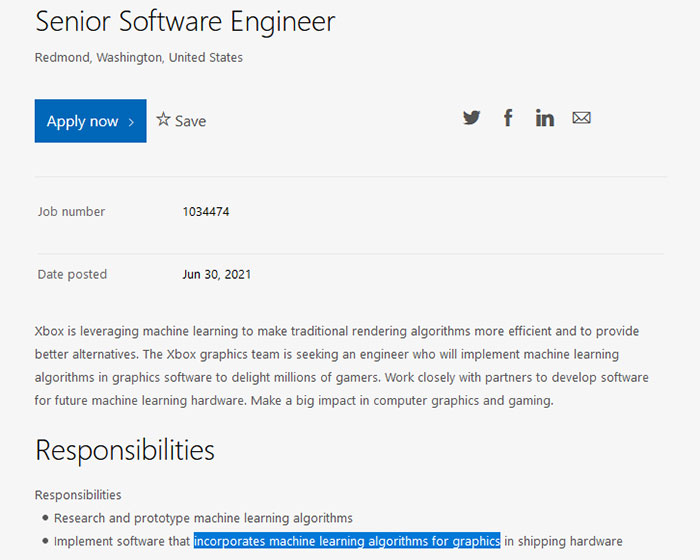Image resolution: width=700 pixels, height=560 pixels.
Task: Click 'in shipping hardware' text
Action: (x=563, y=541)
